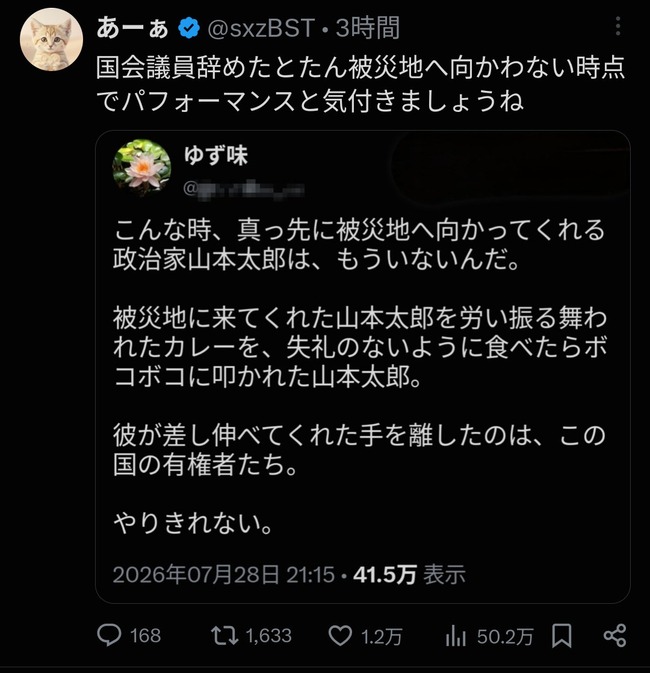The width and height of the screenshot is (650, 673).
Task: Click the blue verified badge
Action: point(189,28)
